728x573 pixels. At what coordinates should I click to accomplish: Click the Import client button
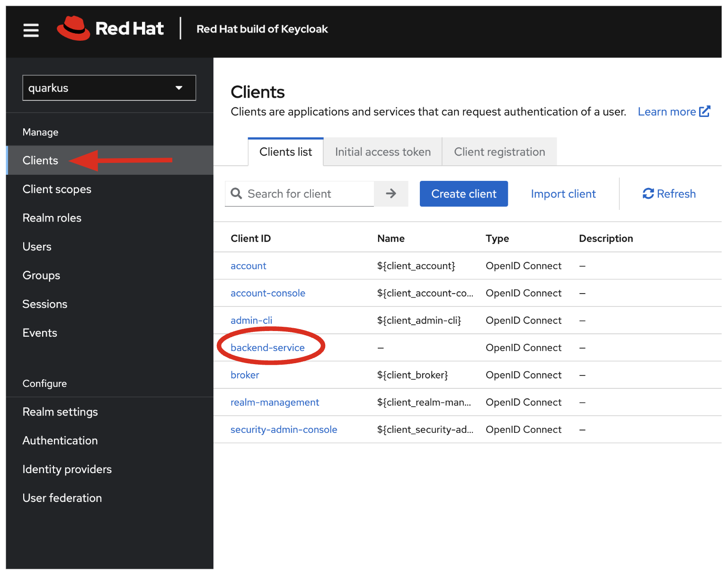pos(563,194)
